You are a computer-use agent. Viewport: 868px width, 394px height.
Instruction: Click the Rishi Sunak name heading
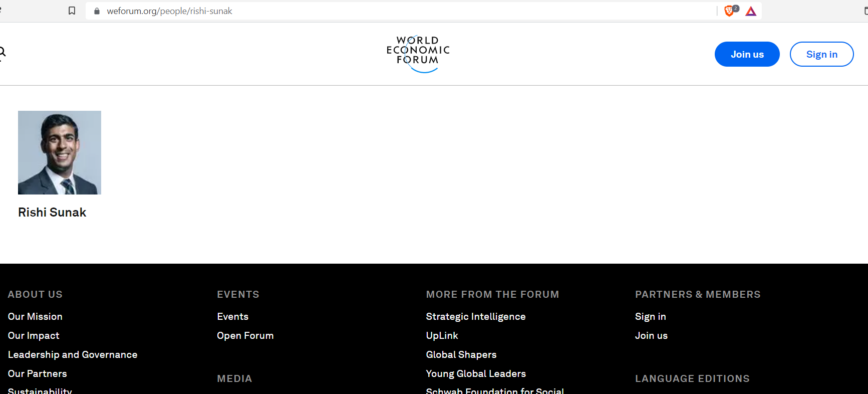(x=52, y=213)
